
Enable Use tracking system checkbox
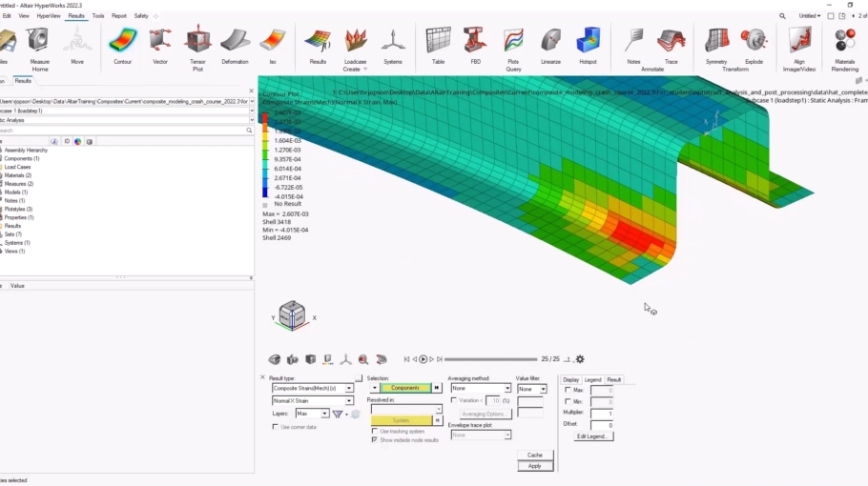pyautogui.click(x=375, y=432)
